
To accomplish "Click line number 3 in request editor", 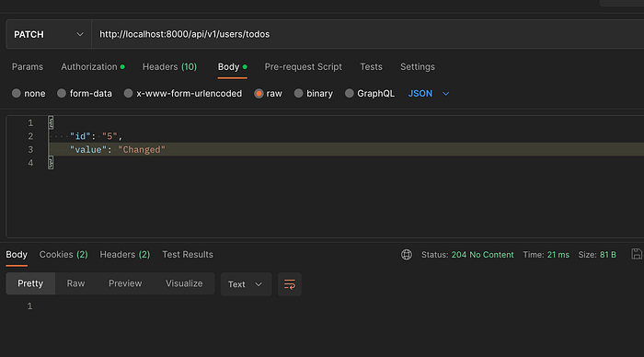I will pyautogui.click(x=30, y=150).
